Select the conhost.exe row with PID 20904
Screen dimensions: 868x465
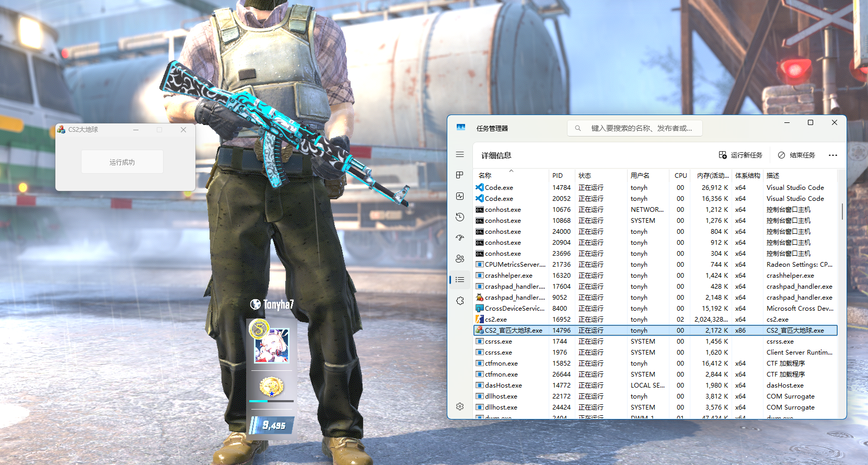(655, 242)
